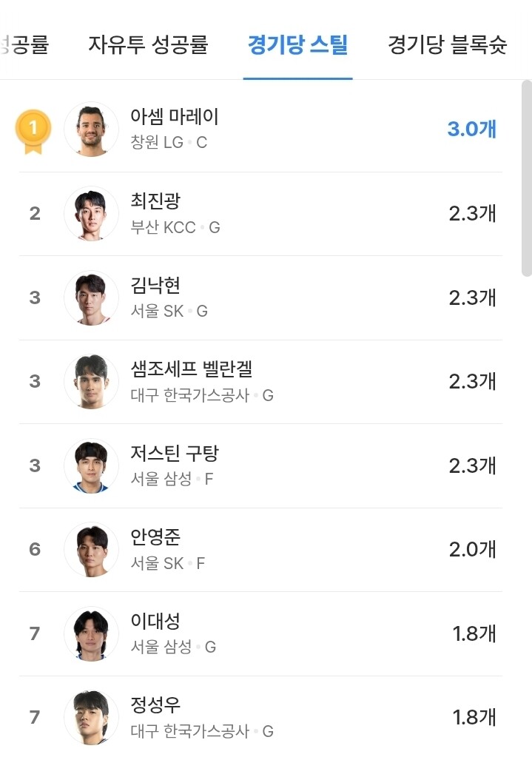Viewport: 532px width, 757px height.
Task: Select the 경기당 스틸 tab
Action: coord(297,45)
